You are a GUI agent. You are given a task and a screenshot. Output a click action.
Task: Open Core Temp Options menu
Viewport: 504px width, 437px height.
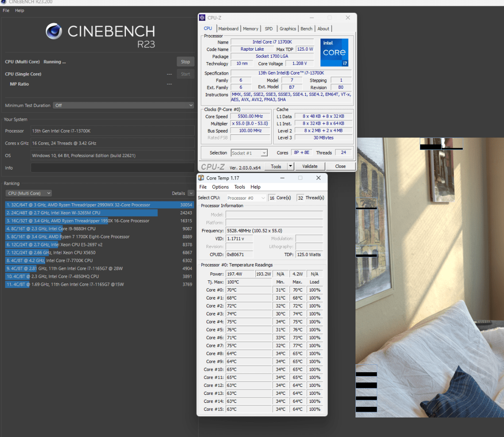pyautogui.click(x=220, y=187)
